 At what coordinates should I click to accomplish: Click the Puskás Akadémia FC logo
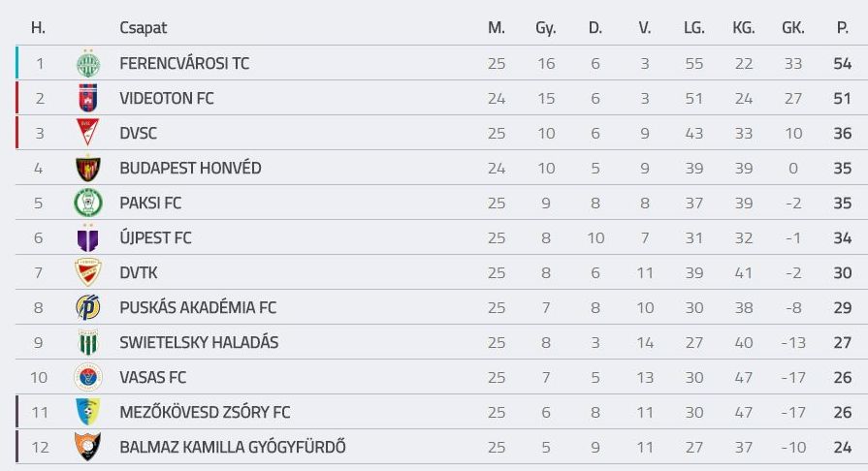coord(88,307)
